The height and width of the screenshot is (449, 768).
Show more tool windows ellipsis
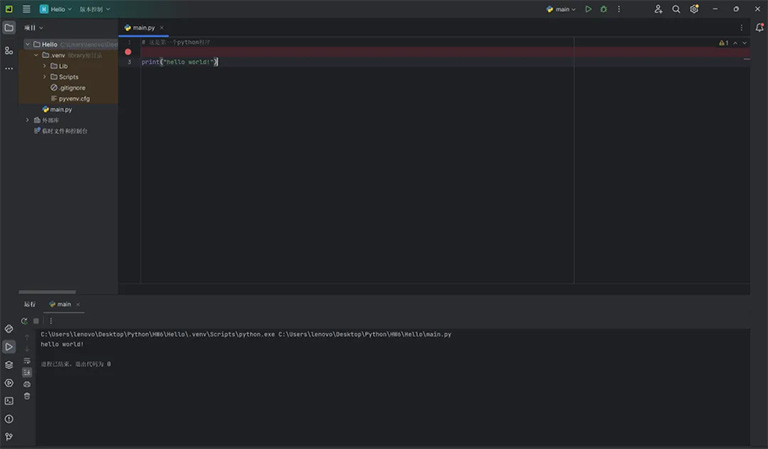(9, 69)
